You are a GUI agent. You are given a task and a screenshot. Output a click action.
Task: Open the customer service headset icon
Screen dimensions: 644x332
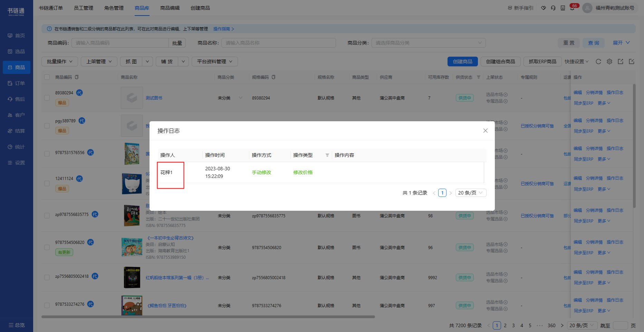click(553, 8)
